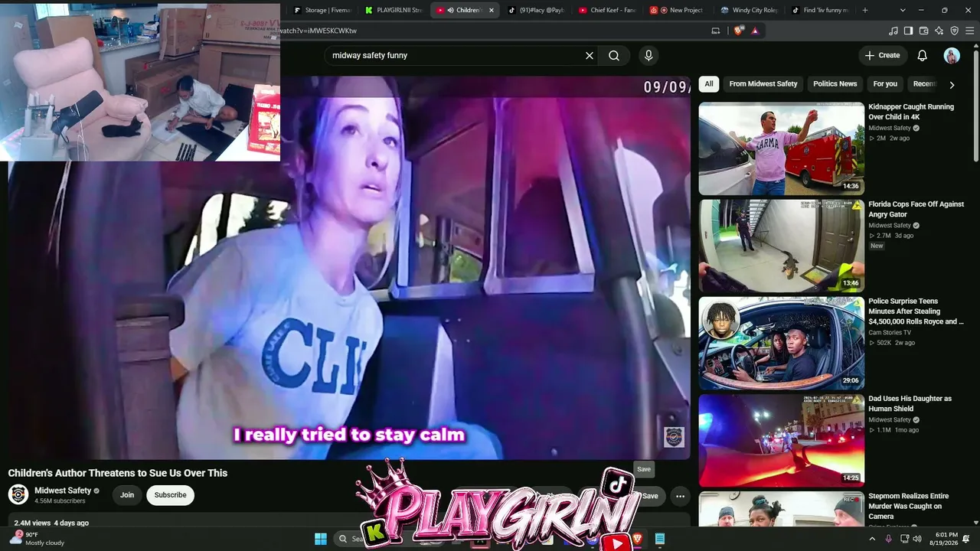Open the account avatar menu
The width and height of the screenshot is (980, 551).
(952, 55)
